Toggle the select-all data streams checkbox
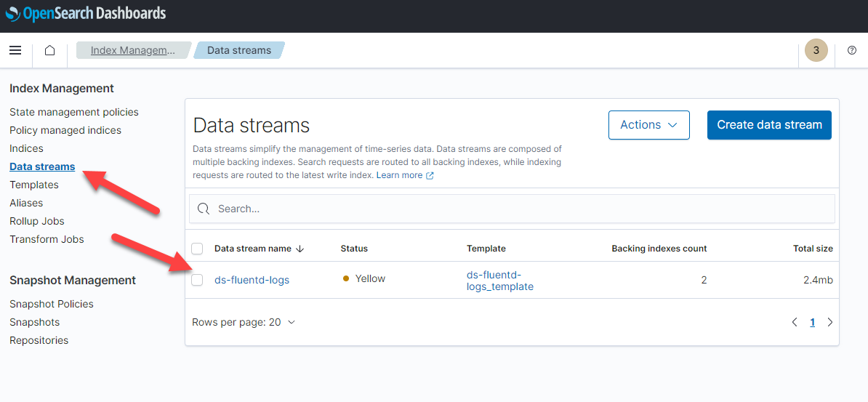This screenshot has height=402, width=868. (x=197, y=249)
